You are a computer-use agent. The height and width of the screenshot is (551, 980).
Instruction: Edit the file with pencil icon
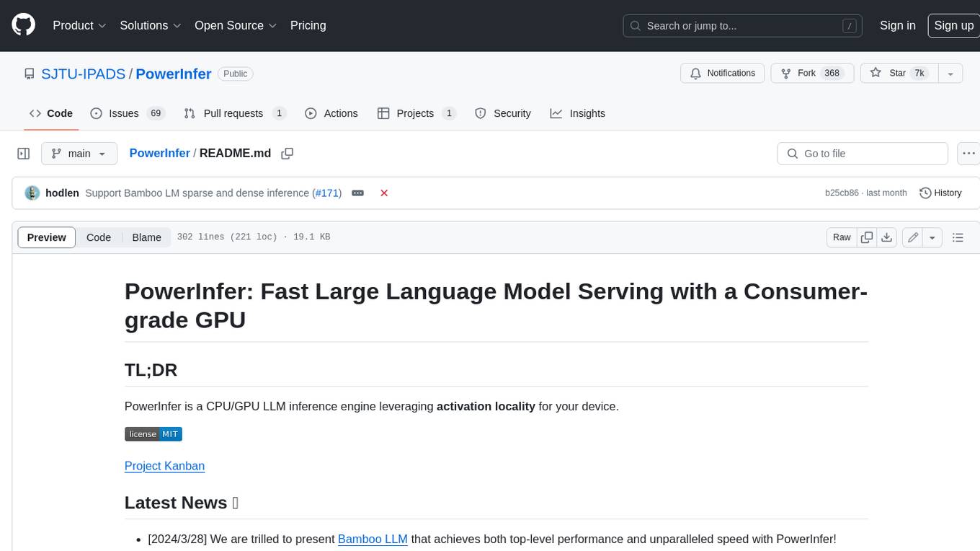pos(913,237)
